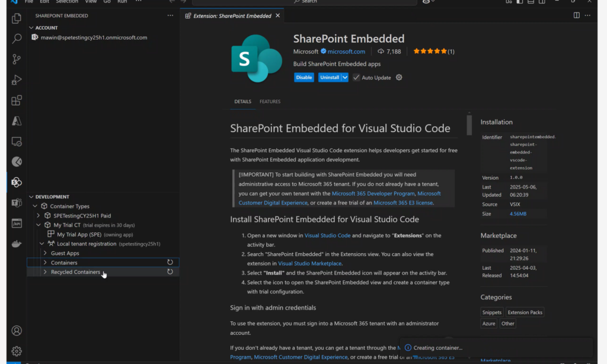Open Accounts menu in activity bar

[16, 331]
